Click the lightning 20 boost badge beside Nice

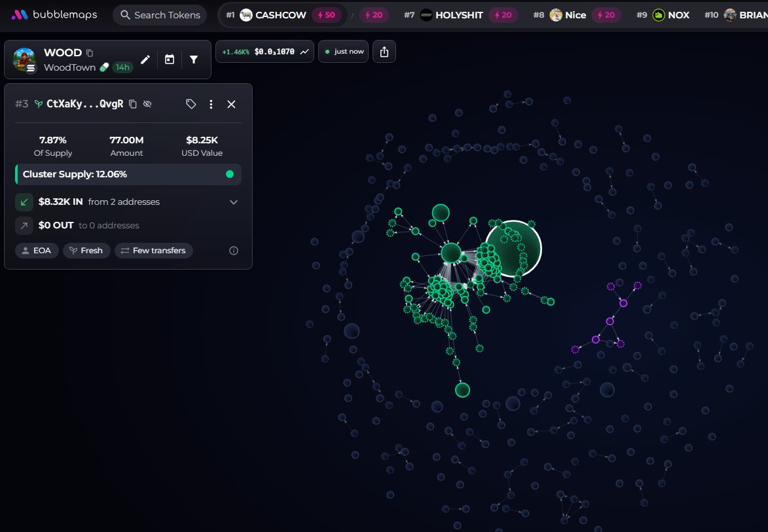606,15
